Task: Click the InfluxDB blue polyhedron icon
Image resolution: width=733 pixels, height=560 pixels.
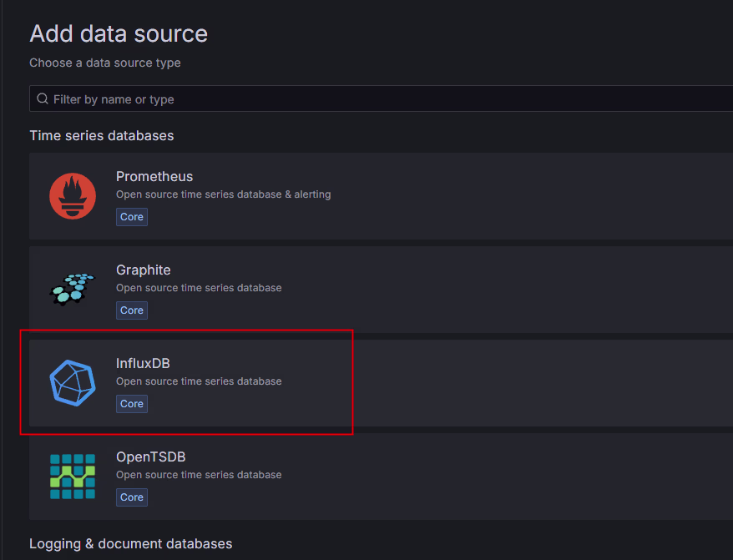Action: [x=73, y=383]
